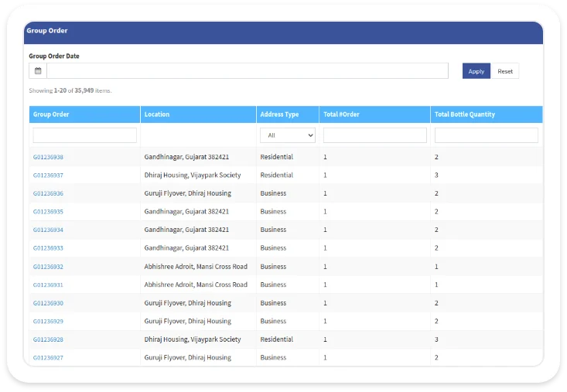Sort by the Group Order column header
Screen dimensions: 567x392
(x=51, y=114)
